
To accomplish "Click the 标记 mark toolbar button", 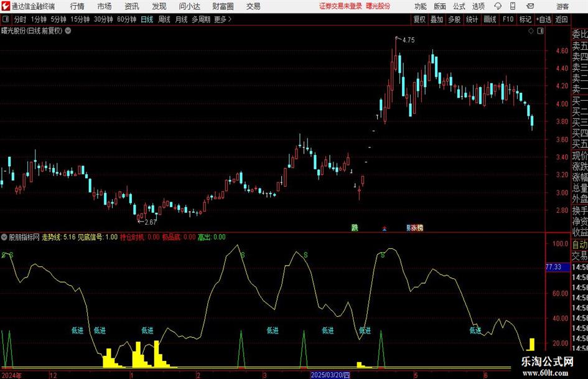I will point(525,19).
